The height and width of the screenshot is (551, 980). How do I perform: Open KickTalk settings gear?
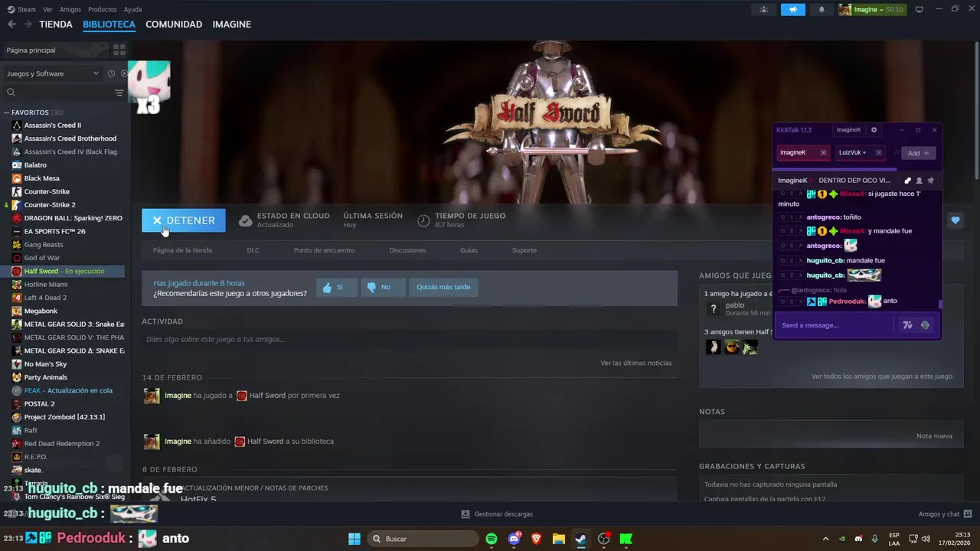point(874,130)
